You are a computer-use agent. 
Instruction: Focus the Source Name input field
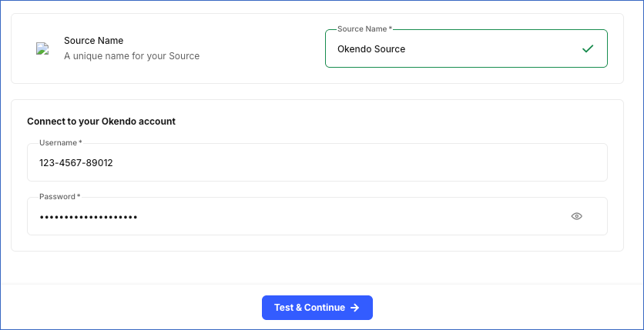point(466,48)
